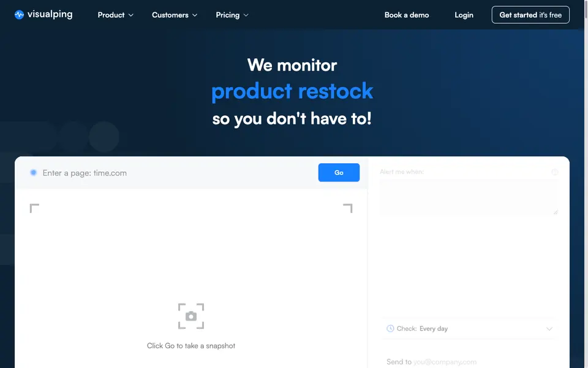Click the help icon beside Alert me when

(555, 172)
